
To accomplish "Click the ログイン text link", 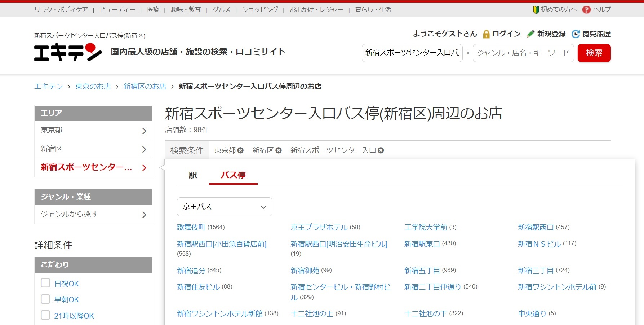I will (x=506, y=34).
